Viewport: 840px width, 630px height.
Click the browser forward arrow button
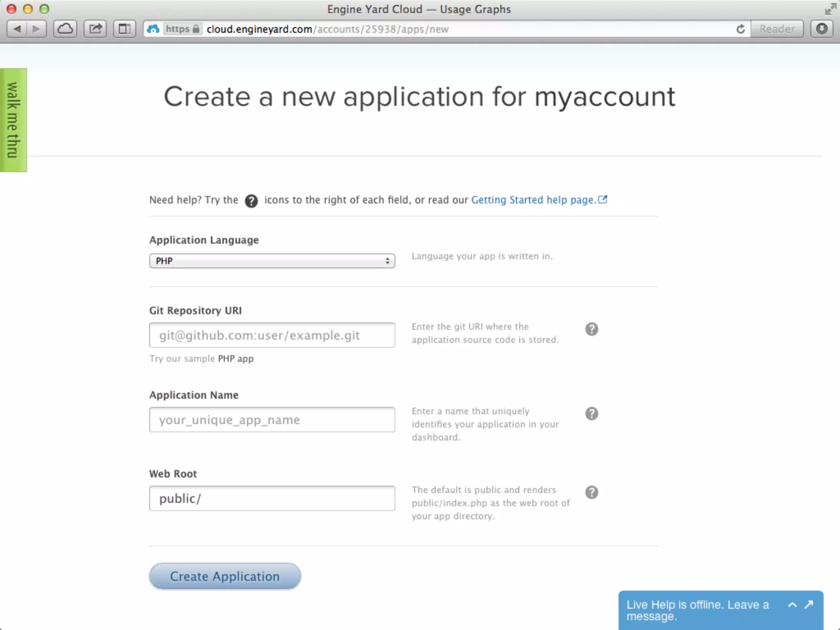[x=37, y=29]
